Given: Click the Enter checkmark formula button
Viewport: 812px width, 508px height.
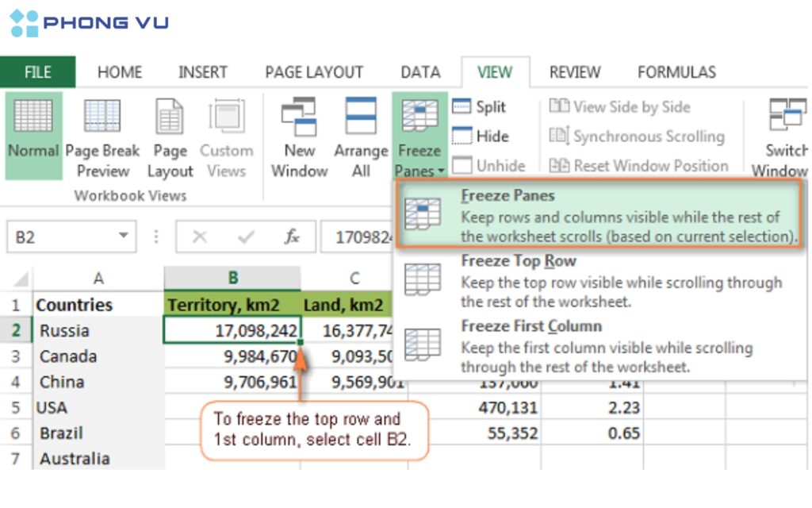Looking at the screenshot, I should 246,237.
